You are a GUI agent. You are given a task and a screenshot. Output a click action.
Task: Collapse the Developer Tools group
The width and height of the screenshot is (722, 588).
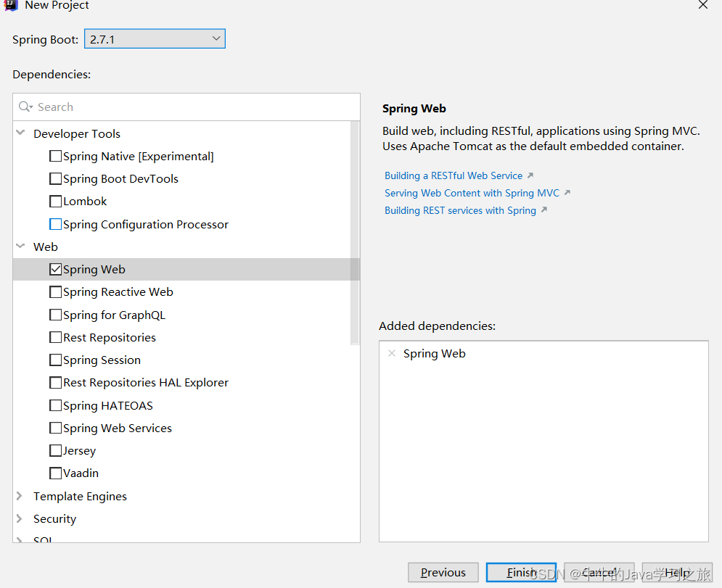(20, 133)
